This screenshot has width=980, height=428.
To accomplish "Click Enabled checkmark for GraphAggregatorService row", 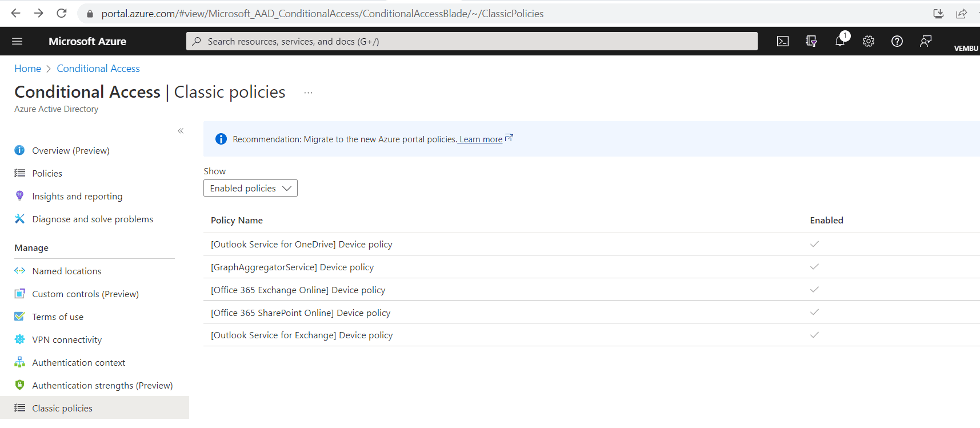I will (814, 266).
